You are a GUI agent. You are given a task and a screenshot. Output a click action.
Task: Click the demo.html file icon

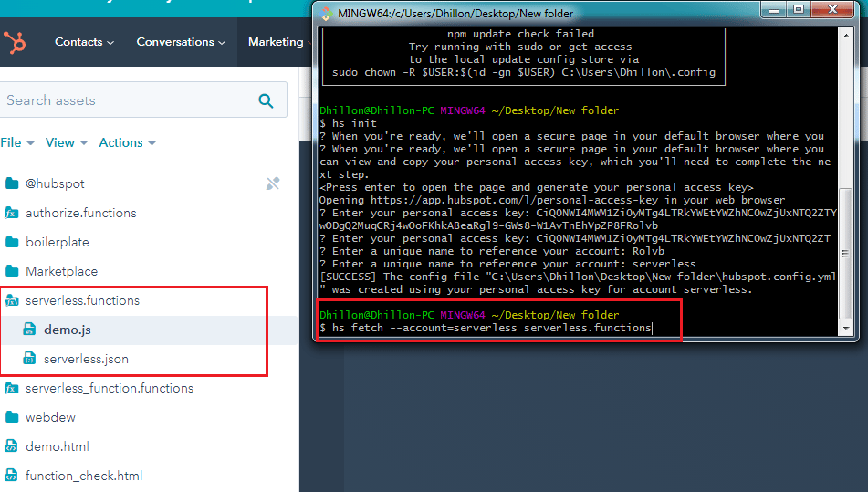coord(12,446)
